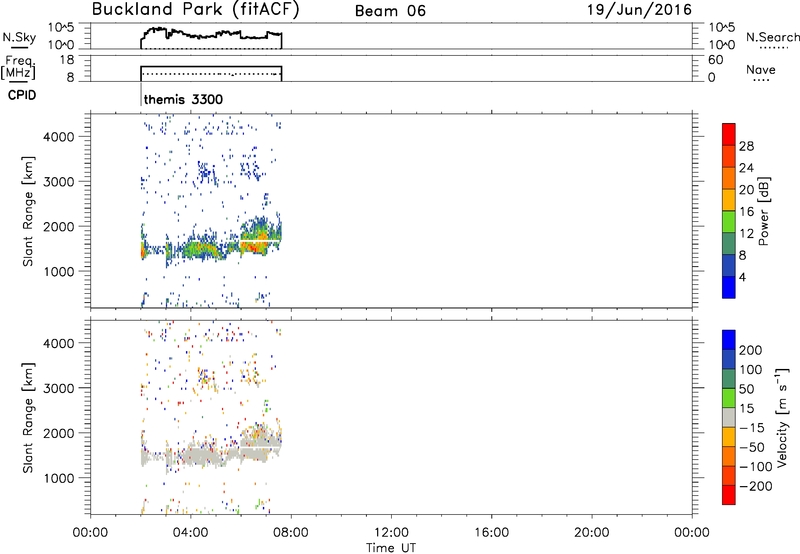Pick gray Velocity segment between -15 and 15
800x554 pixels.
tap(729, 417)
